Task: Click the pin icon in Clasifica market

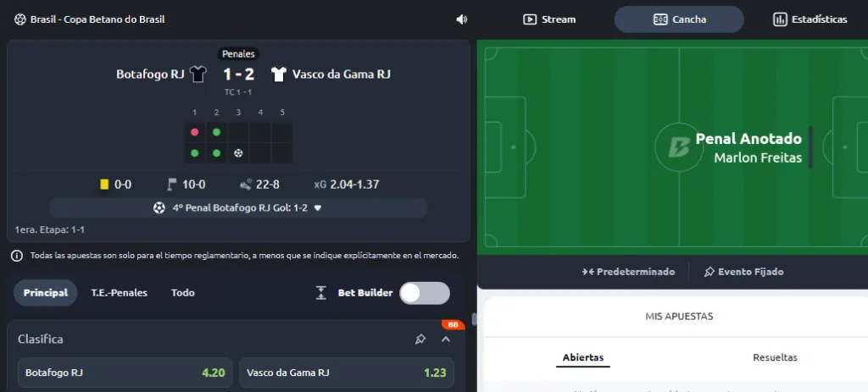Action: pyautogui.click(x=420, y=339)
